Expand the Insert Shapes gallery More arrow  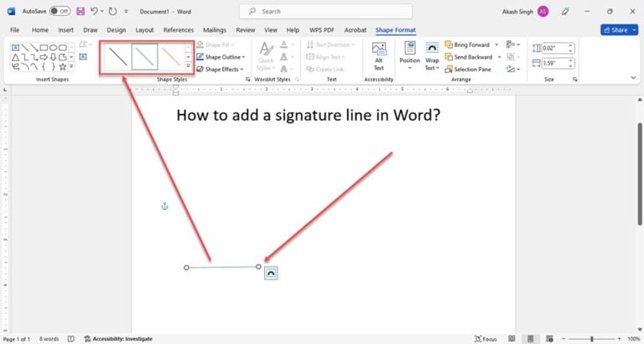coord(71,66)
